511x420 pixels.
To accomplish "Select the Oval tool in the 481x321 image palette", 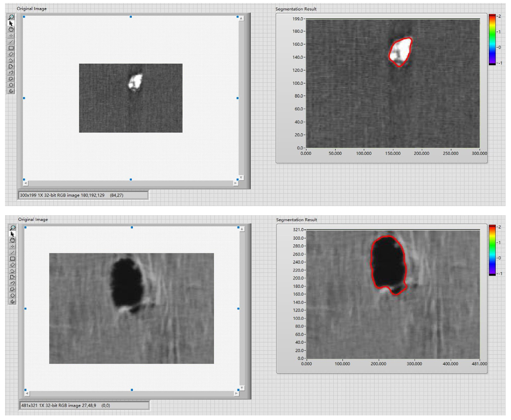I will [13, 296].
